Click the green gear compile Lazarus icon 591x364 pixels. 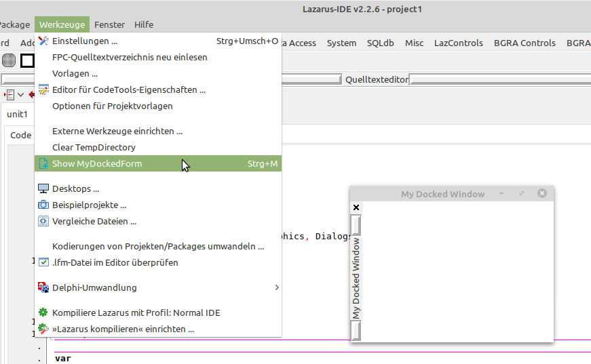tap(43, 312)
